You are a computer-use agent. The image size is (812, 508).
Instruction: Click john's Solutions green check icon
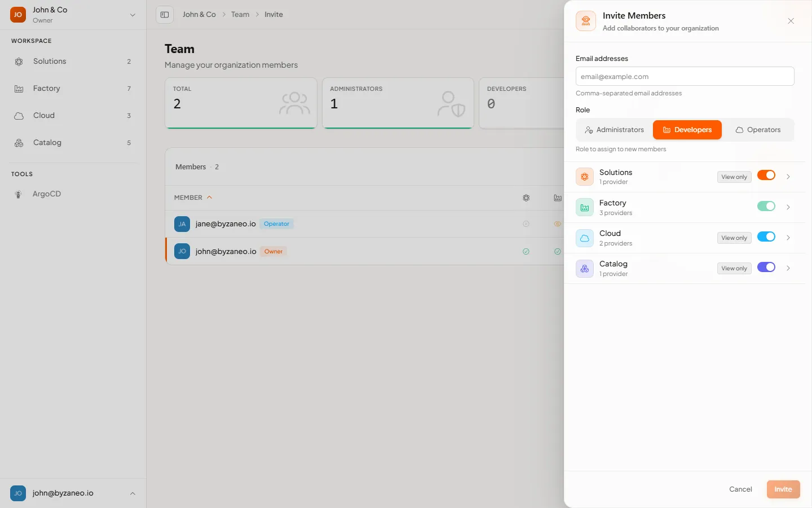pos(526,252)
